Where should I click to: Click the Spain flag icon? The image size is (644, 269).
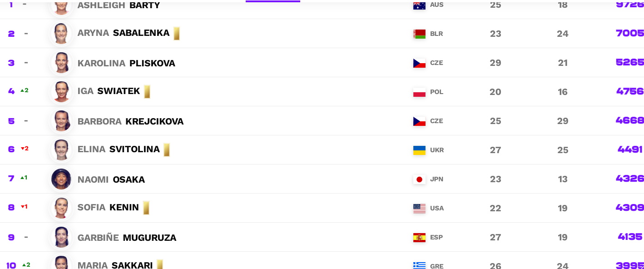[419, 237]
